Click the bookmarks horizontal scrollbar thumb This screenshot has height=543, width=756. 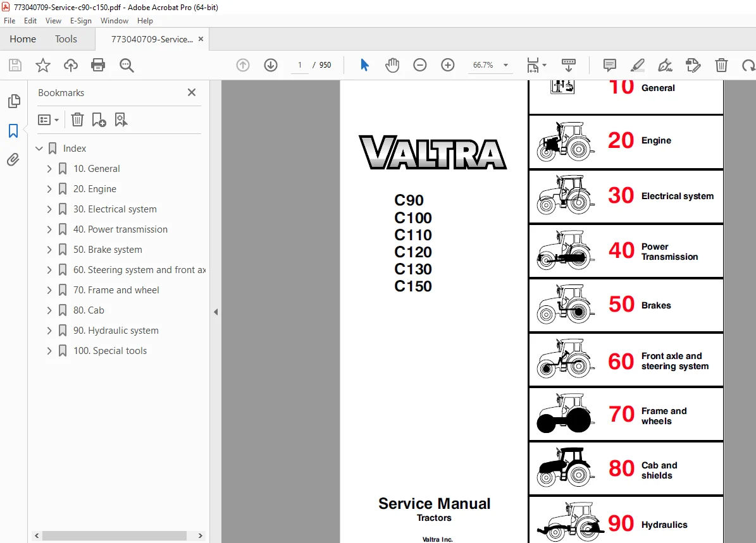click(115, 536)
